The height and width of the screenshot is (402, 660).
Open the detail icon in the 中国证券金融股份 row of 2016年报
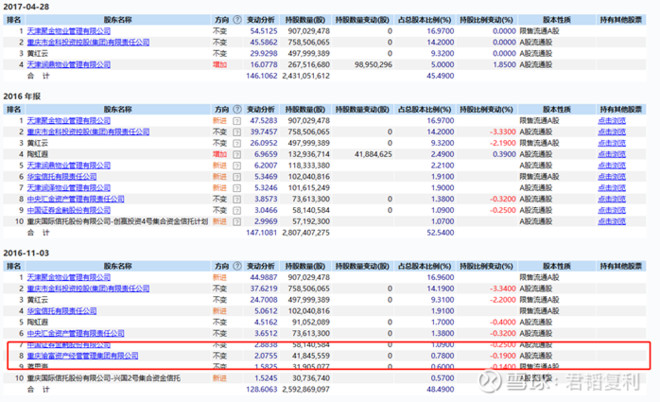pyautogui.click(x=237, y=210)
